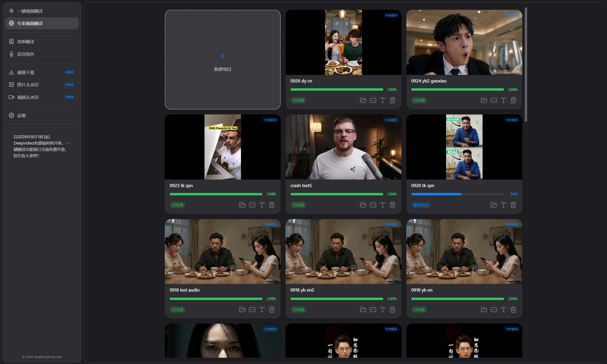The width and height of the screenshot is (607, 364).
Task: Click subtitle icon on crash test5 card
Action: click(x=373, y=205)
